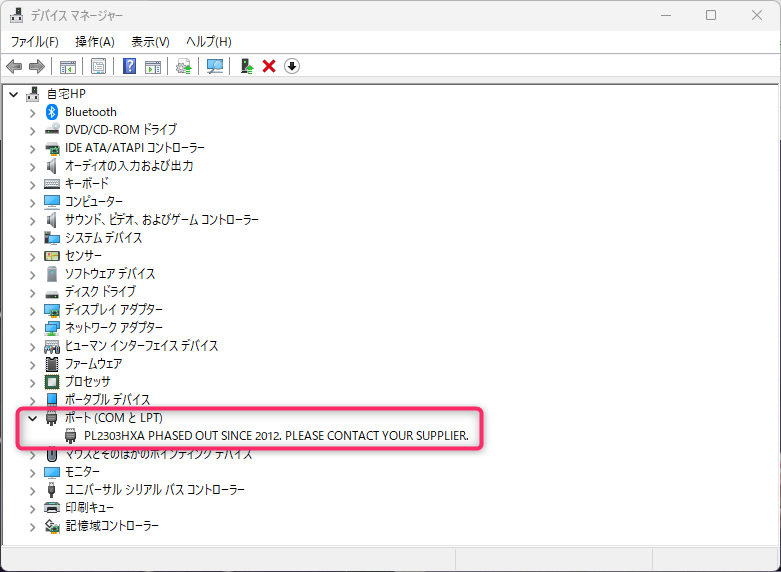Expand the ディスク ドライブ category

point(32,293)
